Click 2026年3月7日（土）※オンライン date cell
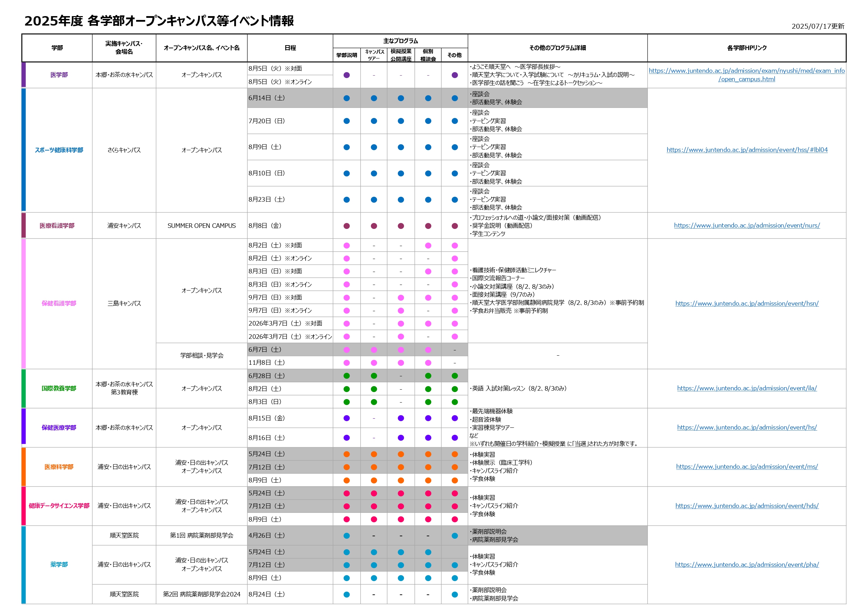The width and height of the screenshot is (868, 614). coord(290,336)
